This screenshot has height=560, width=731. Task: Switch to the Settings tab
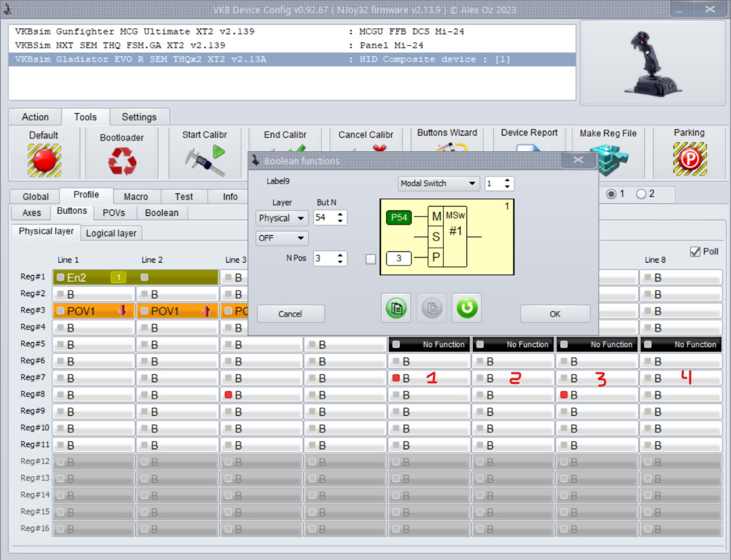pyautogui.click(x=139, y=117)
